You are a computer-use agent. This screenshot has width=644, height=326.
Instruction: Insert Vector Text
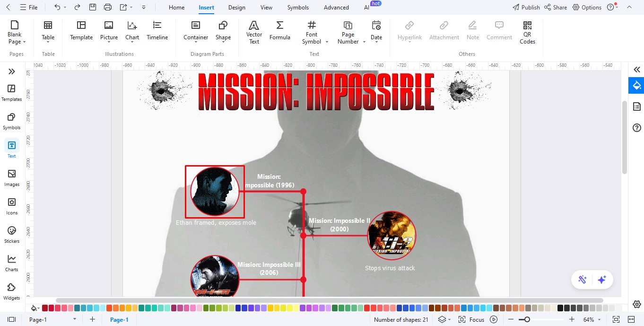click(254, 32)
